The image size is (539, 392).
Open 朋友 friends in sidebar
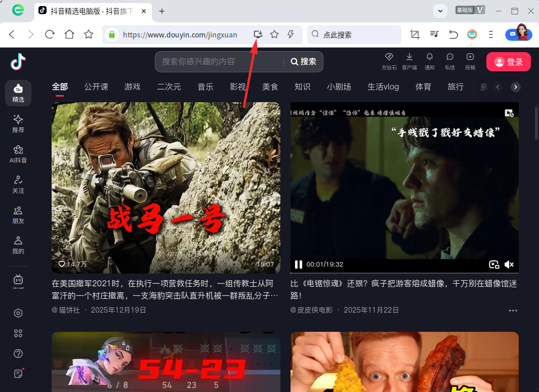click(18, 215)
